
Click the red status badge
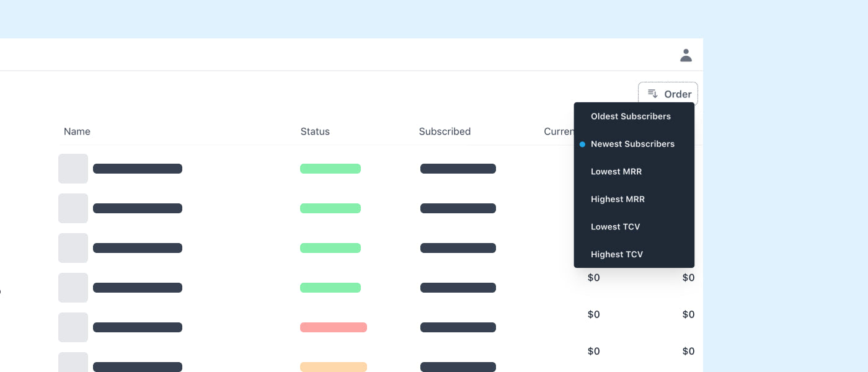(x=334, y=327)
